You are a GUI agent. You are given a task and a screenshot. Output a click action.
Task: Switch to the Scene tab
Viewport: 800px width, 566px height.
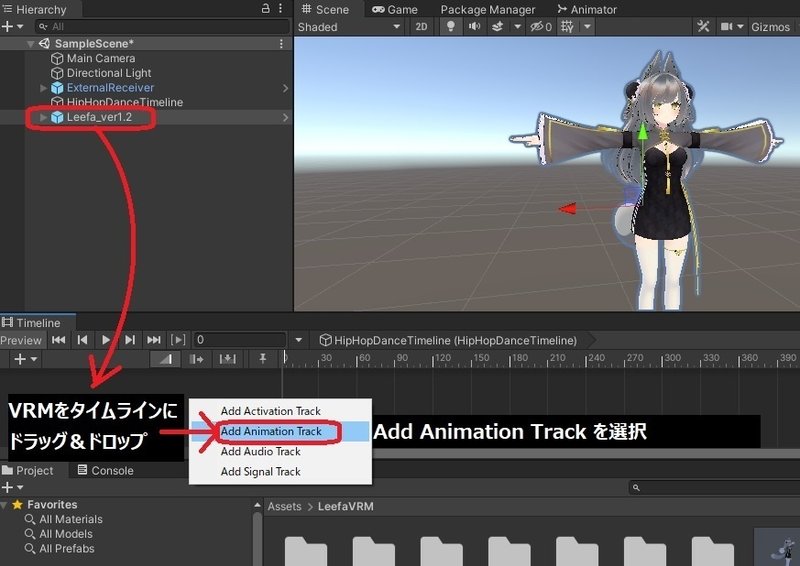[325, 9]
